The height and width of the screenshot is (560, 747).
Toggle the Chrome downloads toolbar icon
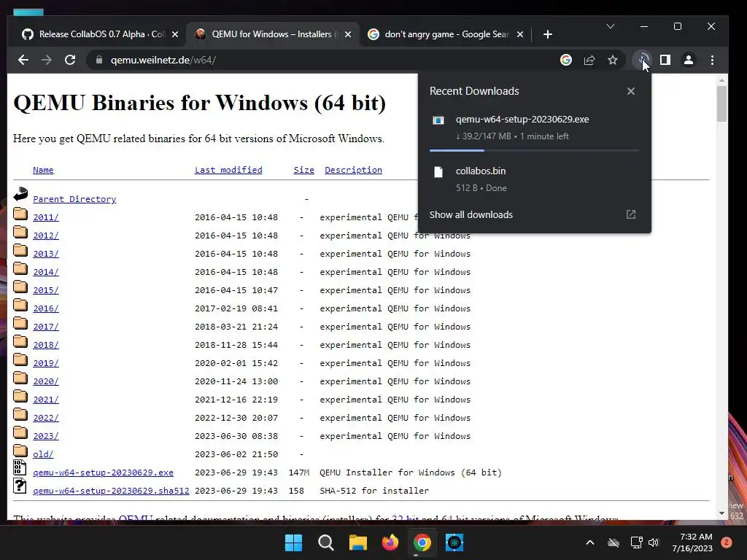click(642, 60)
